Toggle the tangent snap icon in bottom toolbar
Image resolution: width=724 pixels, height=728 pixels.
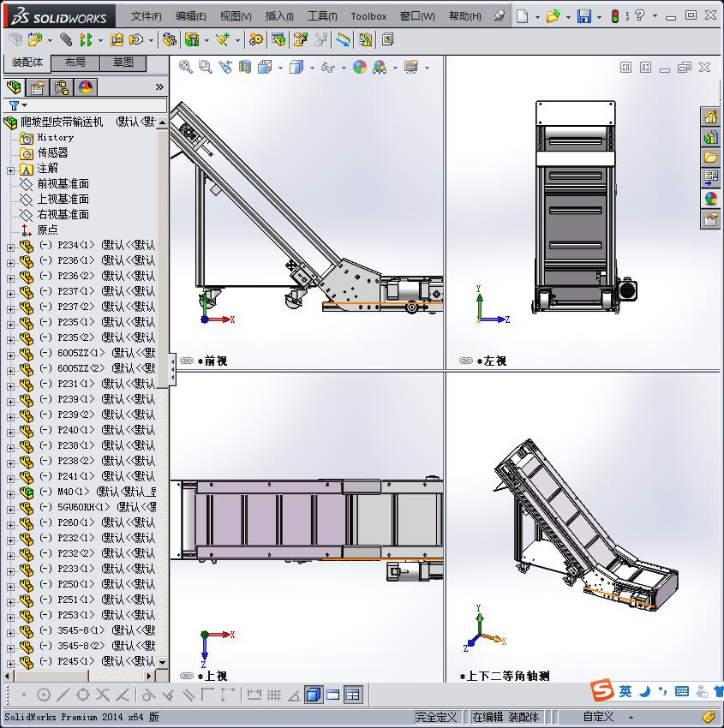(148, 695)
